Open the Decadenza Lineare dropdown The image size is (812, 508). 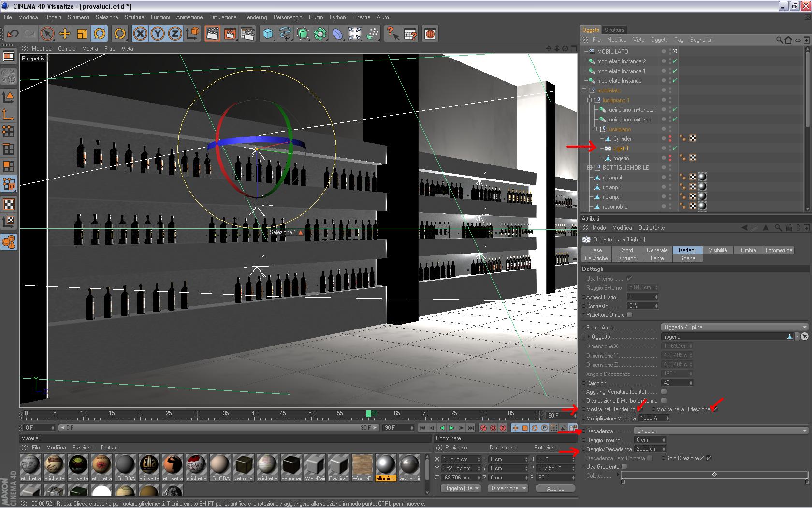tap(721, 431)
